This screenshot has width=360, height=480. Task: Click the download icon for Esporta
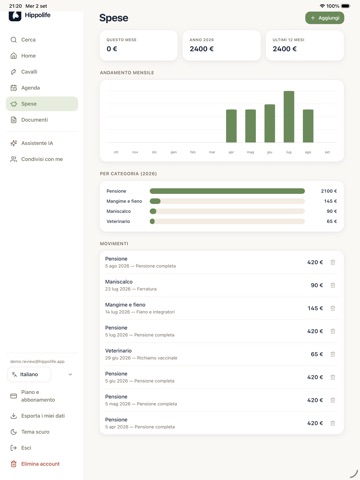(x=14, y=416)
